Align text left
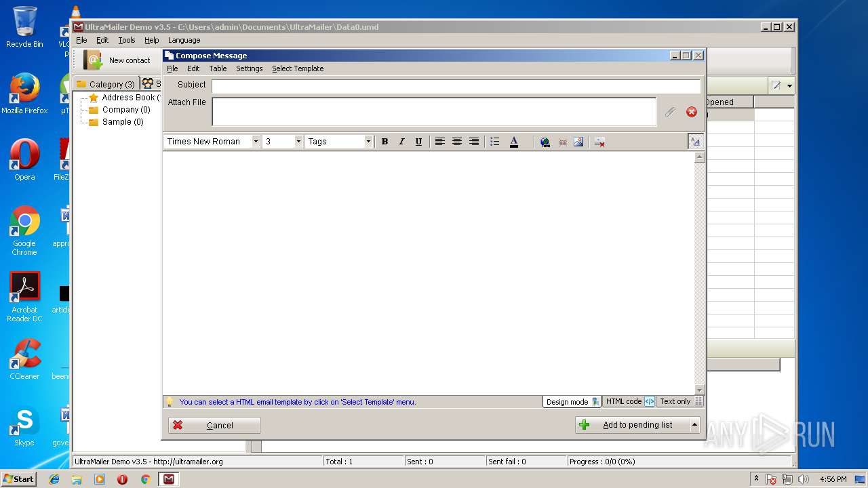The image size is (868, 488). pos(440,142)
